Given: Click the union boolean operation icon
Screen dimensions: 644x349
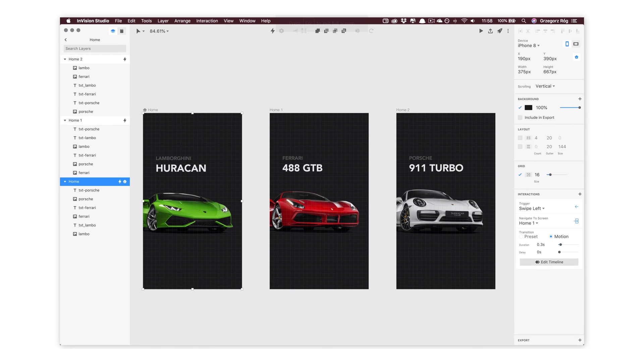Looking at the screenshot, I should point(317,31).
